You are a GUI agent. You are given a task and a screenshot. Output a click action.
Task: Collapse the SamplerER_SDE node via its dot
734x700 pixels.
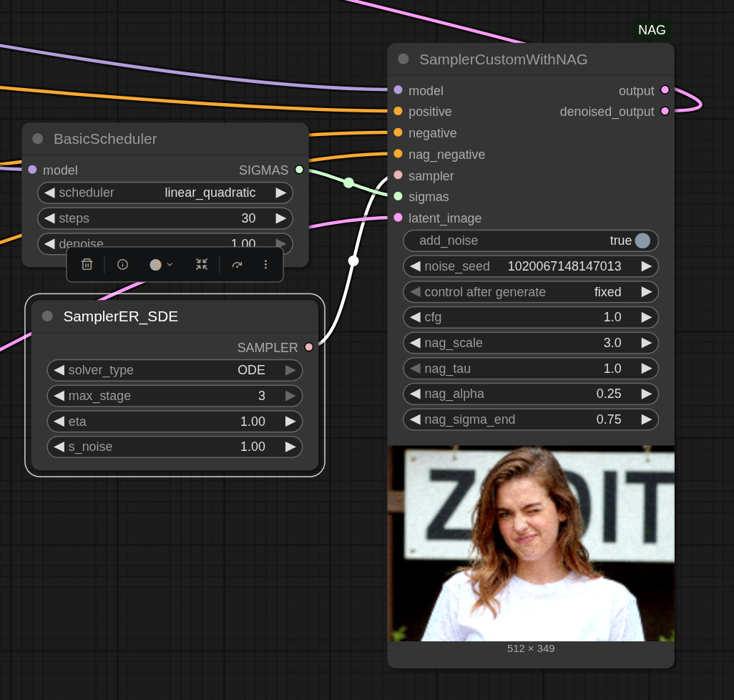pyautogui.click(x=47, y=316)
